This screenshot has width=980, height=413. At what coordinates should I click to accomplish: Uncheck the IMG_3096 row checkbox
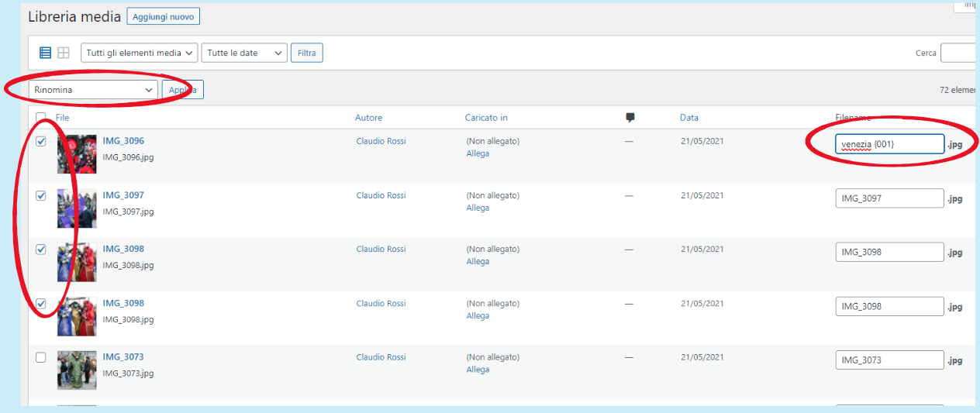tap(41, 141)
